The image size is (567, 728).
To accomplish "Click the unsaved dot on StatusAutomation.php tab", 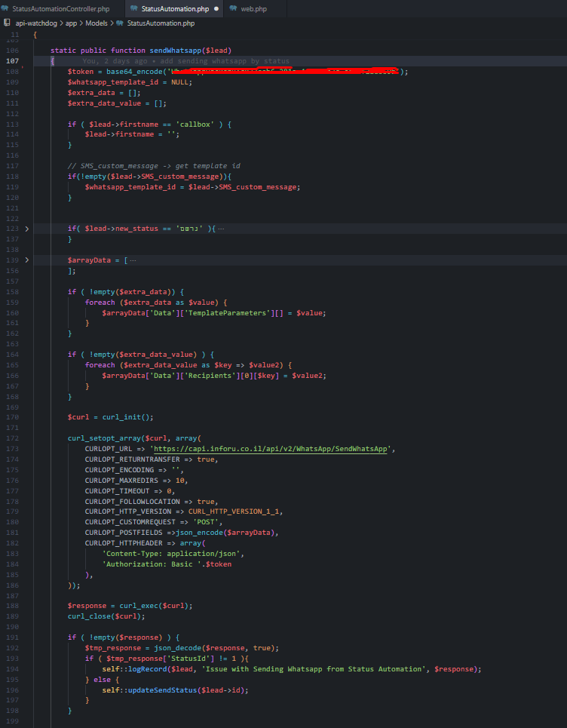I will click(217, 9).
